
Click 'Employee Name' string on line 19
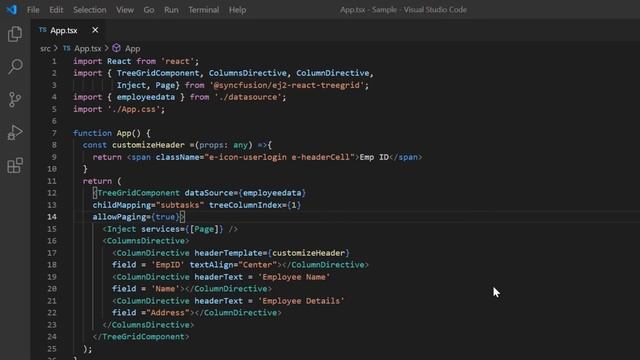(294, 277)
